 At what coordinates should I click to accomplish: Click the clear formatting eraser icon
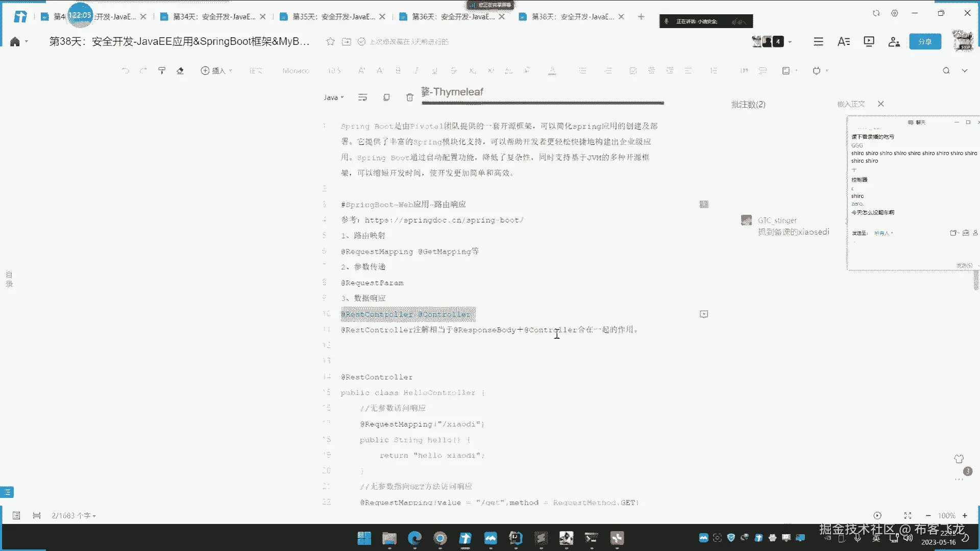tap(180, 70)
